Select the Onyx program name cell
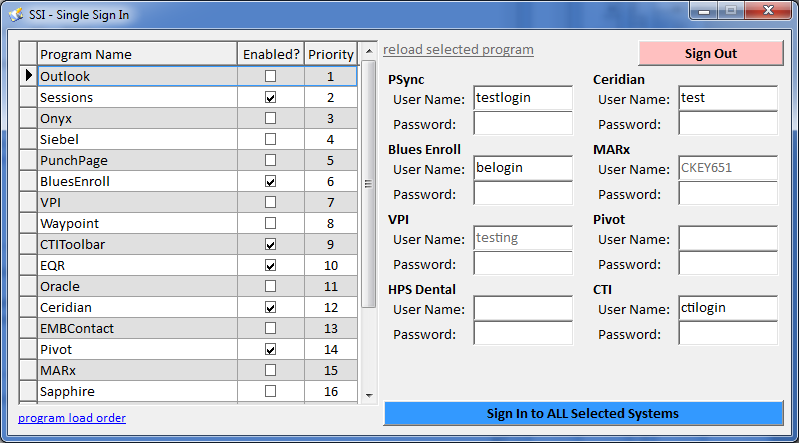 (137, 118)
